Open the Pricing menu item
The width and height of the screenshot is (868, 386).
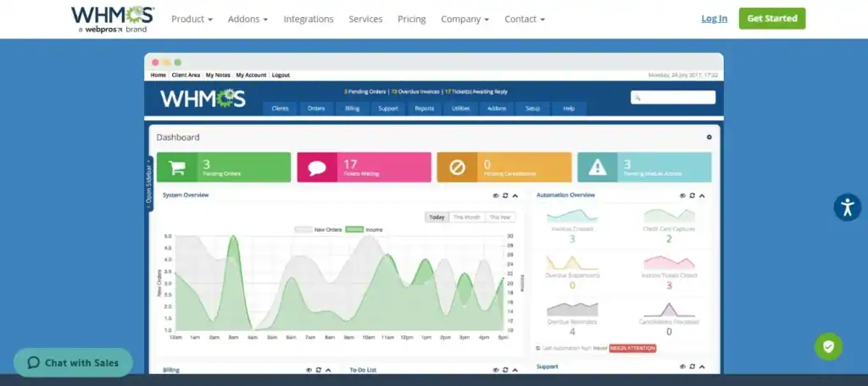coord(411,19)
